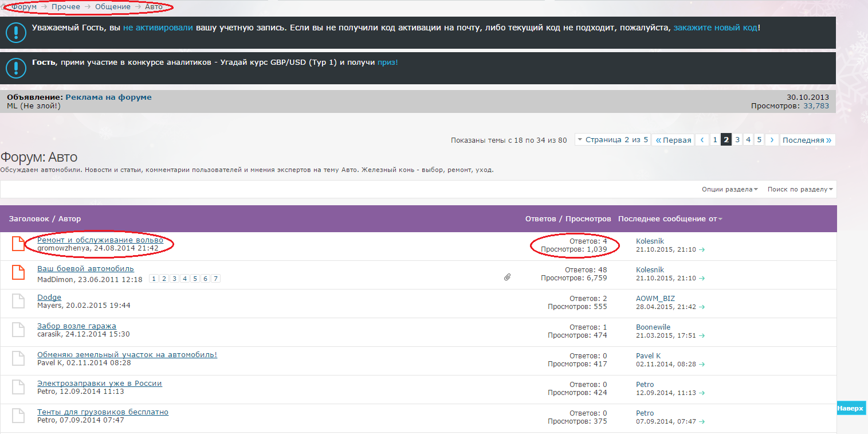This screenshot has width=868, height=434.
Task: Click views count 1,039 for Volvo thread
Action: pos(597,249)
